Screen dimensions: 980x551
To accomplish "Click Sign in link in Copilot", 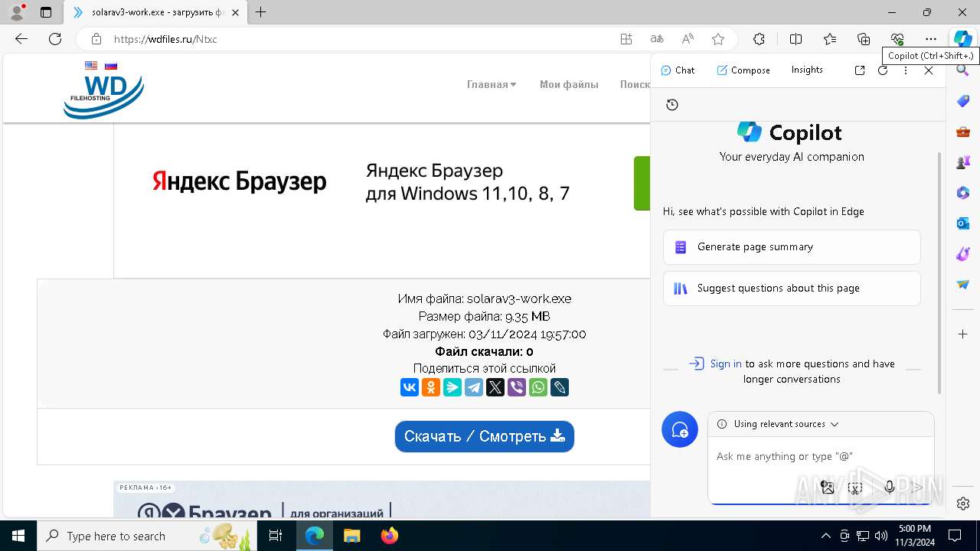I will [726, 364].
